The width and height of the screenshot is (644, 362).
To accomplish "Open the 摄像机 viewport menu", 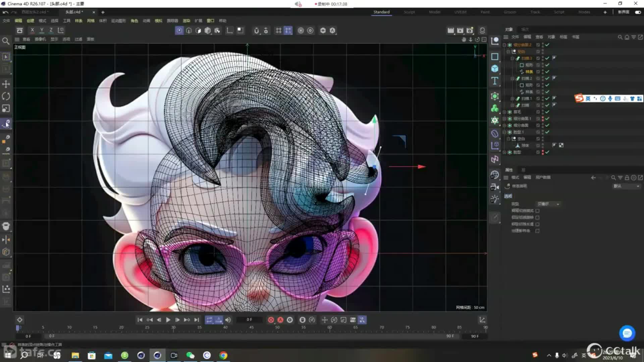I will [x=40, y=39].
